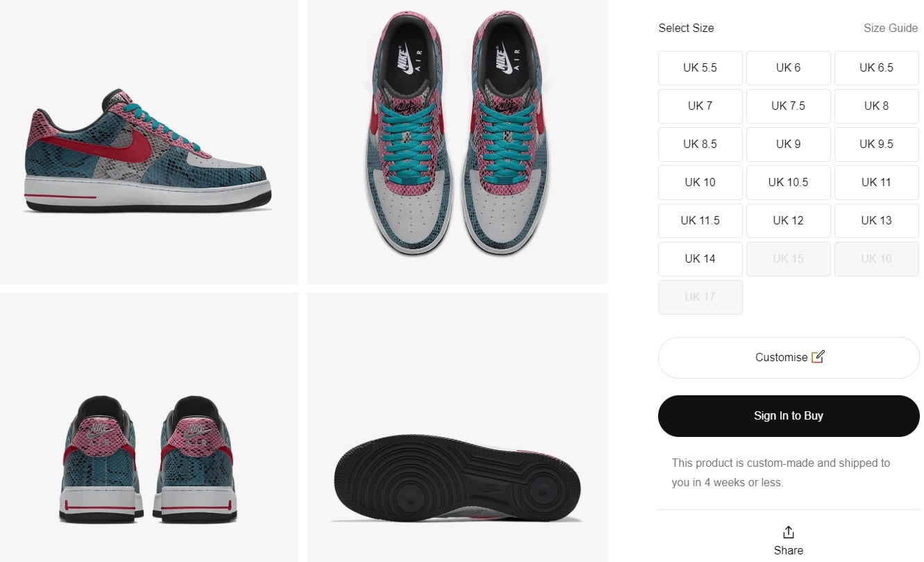This screenshot has height=562, width=924.
Task: Select size UK 12
Action: (788, 221)
